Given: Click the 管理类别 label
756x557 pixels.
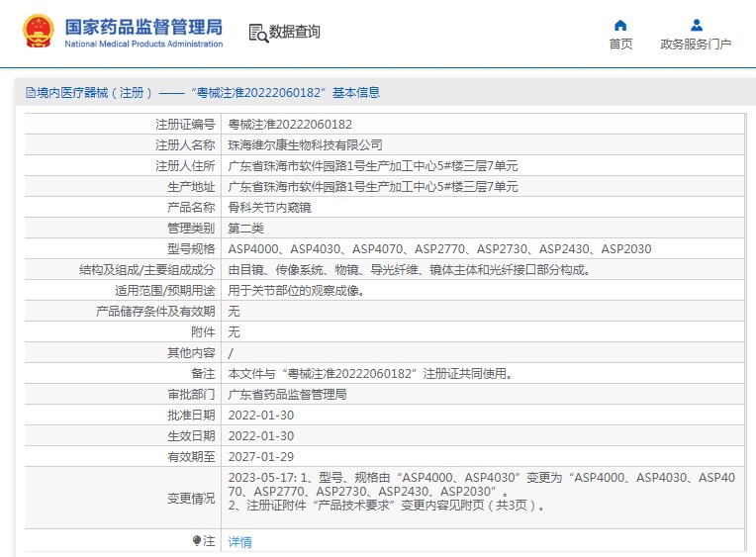Looking at the screenshot, I should [x=191, y=229].
